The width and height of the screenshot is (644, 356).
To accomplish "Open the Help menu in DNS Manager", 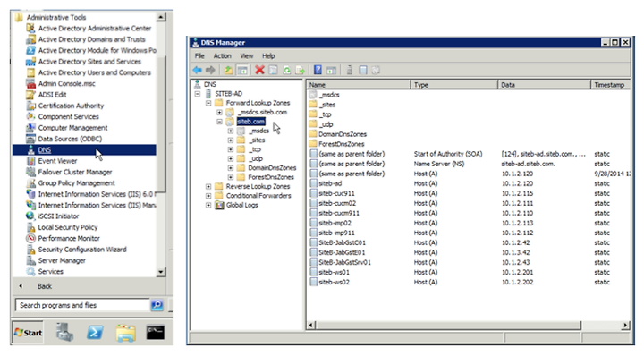I will 268,55.
